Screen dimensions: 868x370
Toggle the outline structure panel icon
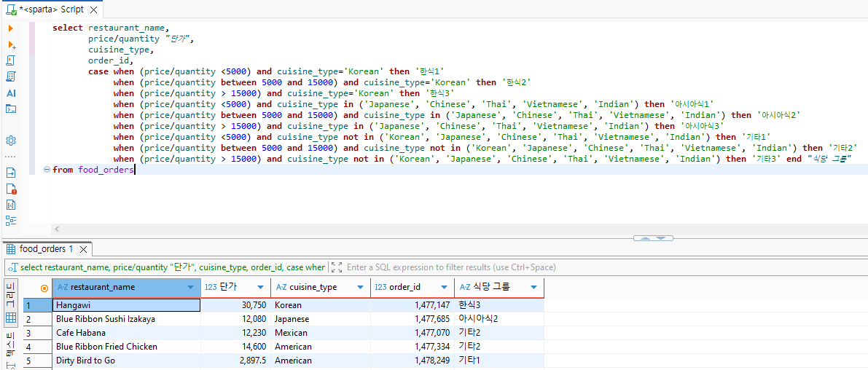(10, 220)
